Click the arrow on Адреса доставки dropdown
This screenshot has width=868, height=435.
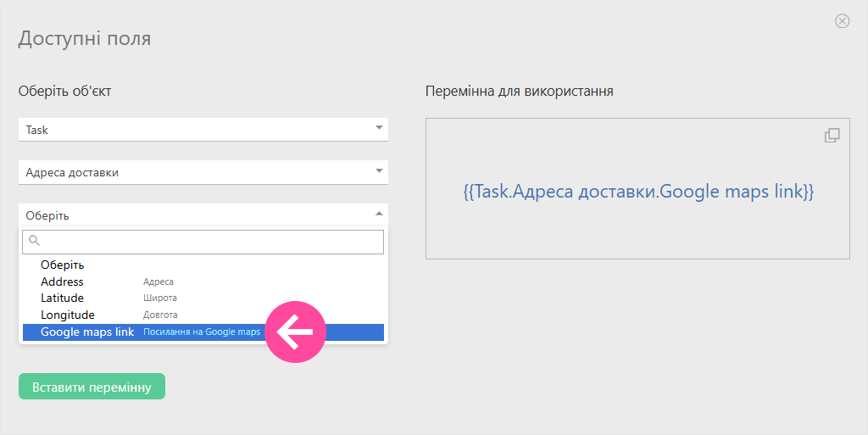(x=379, y=170)
